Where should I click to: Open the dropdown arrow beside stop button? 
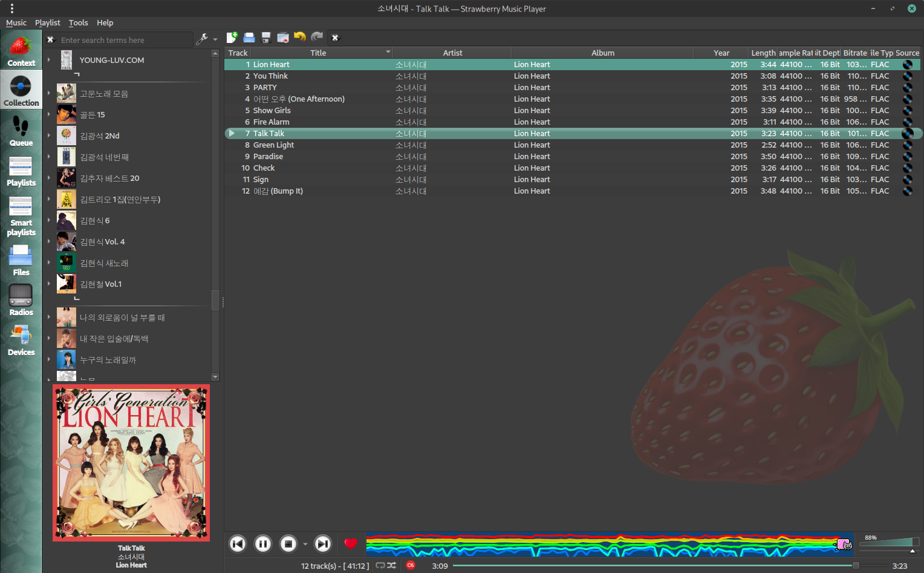(305, 544)
